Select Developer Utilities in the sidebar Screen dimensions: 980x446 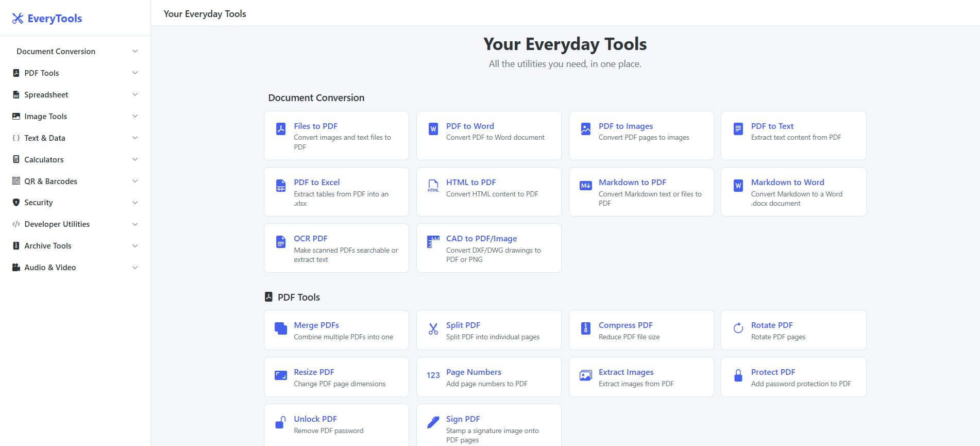75,224
